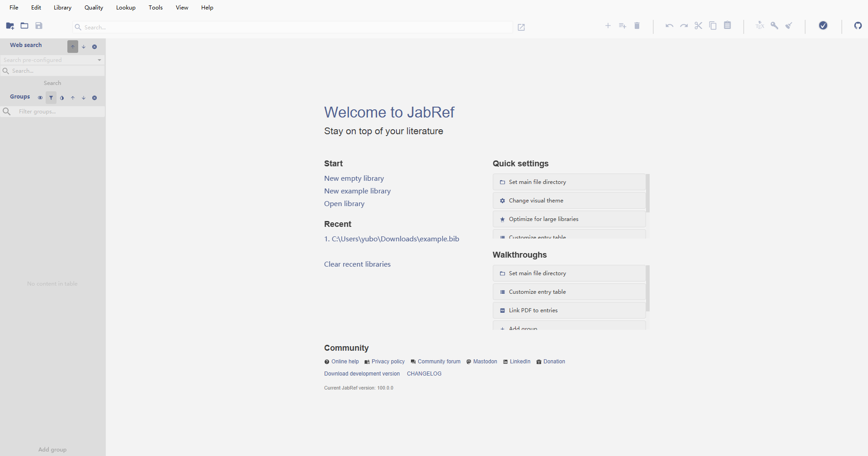The image size is (868, 456).
Task: Open the View menu
Action: click(x=182, y=7)
